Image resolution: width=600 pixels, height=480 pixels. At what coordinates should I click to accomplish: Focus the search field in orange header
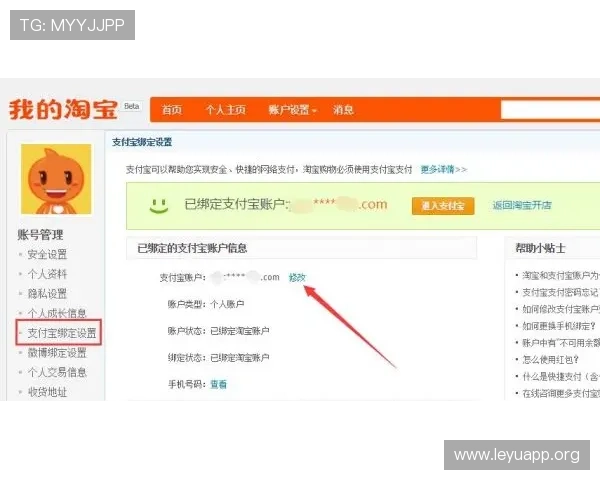pyautogui.click(x=550, y=110)
